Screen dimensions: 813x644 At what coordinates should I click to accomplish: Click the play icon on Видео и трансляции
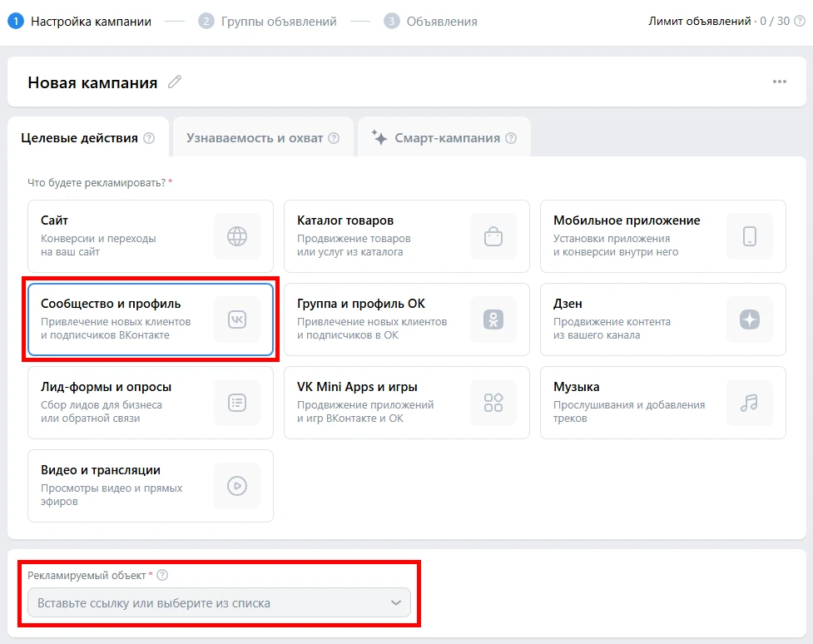point(237,486)
